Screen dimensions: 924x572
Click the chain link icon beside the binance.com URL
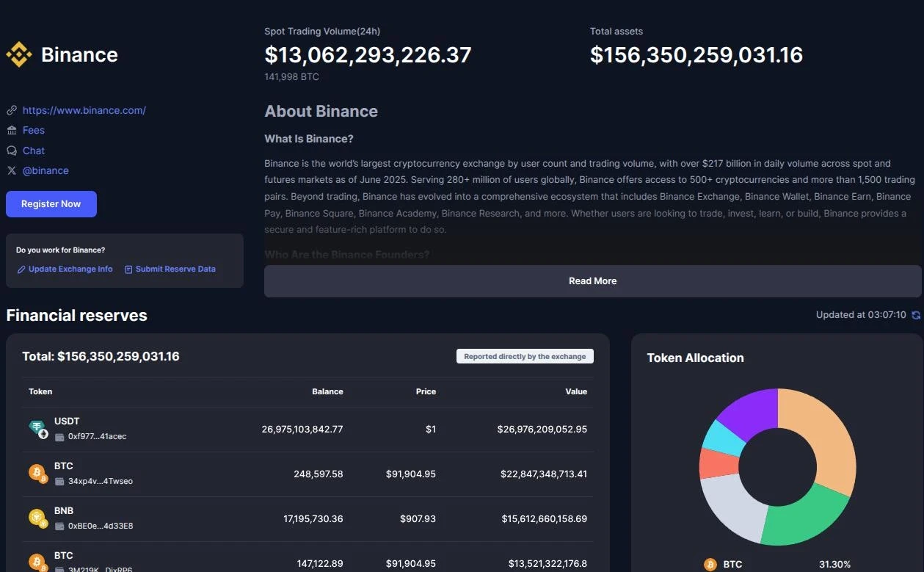[12, 110]
